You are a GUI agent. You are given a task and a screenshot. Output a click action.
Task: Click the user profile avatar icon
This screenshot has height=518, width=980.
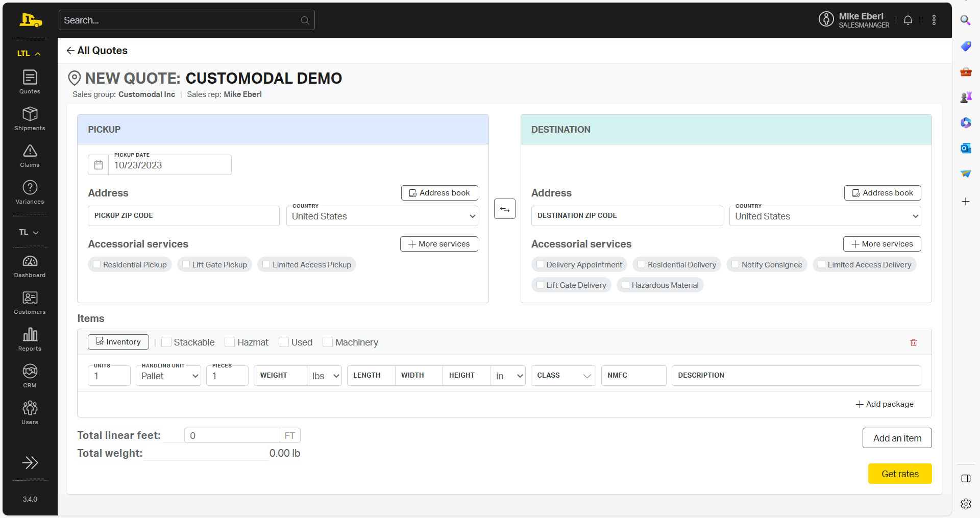coord(826,19)
